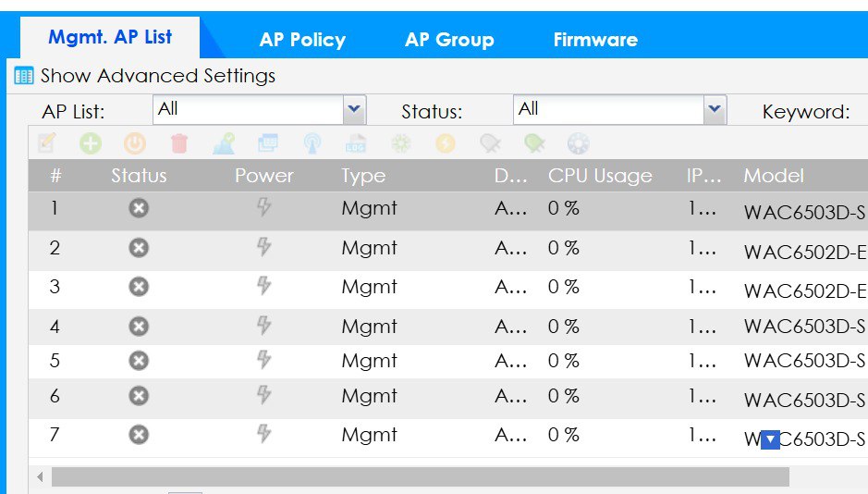868x494 pixels.
Task: Switch to the AP Policy tab
Action: (302, 40)
